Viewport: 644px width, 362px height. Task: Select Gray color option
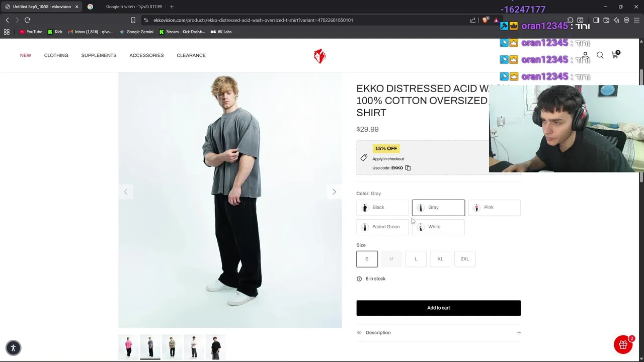pyautogui.click(x=438, y=208)
